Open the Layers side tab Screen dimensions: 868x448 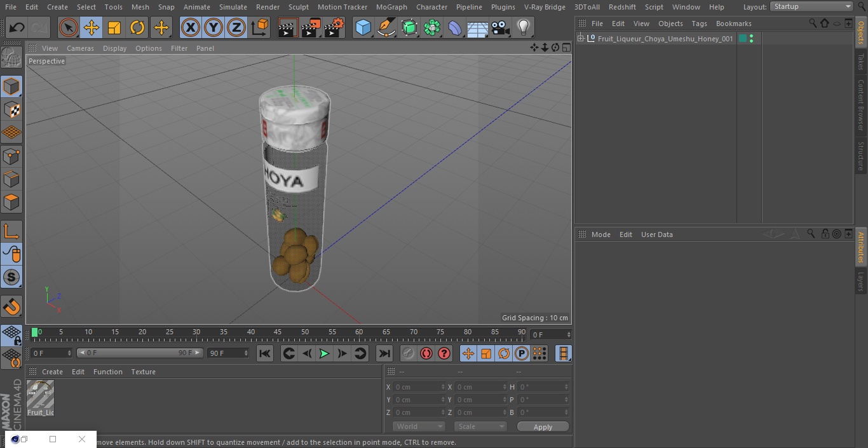tap(861, 281)
